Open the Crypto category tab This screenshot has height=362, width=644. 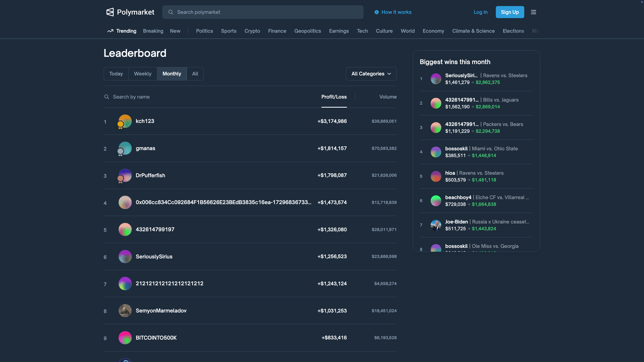(x=252, y=31)
